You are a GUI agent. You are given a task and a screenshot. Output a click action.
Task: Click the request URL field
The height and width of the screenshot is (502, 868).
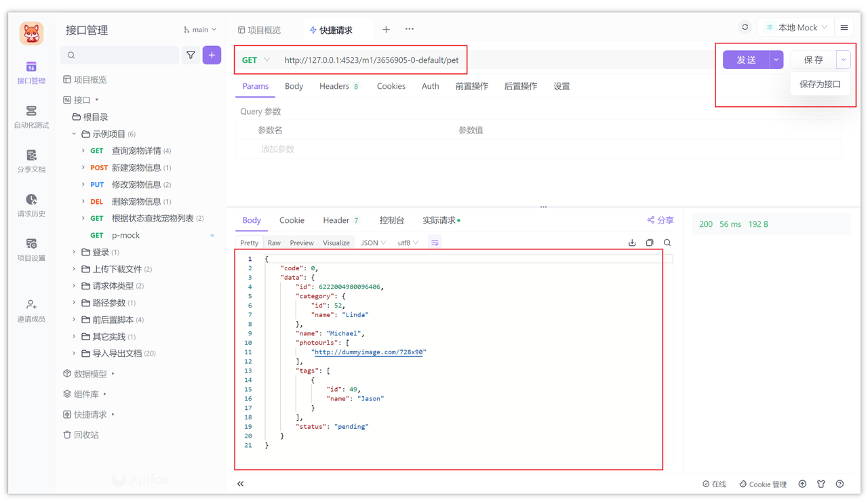(372, 60)
